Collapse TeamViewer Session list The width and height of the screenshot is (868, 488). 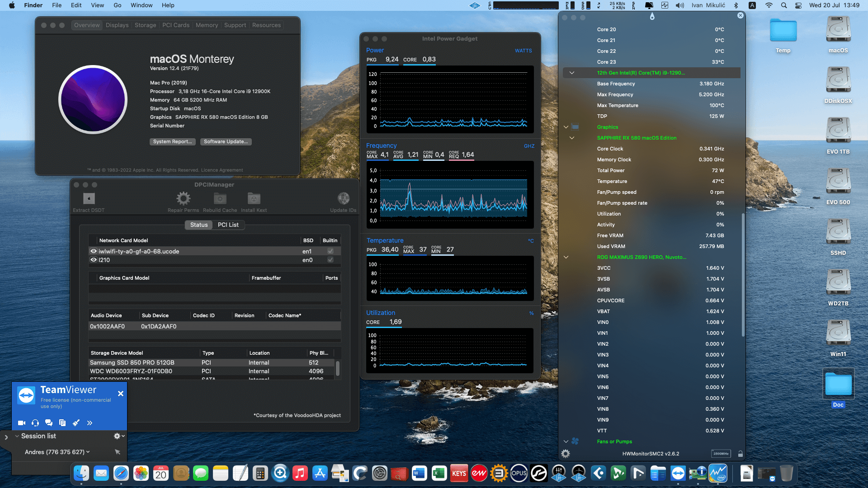coord(17,436)
